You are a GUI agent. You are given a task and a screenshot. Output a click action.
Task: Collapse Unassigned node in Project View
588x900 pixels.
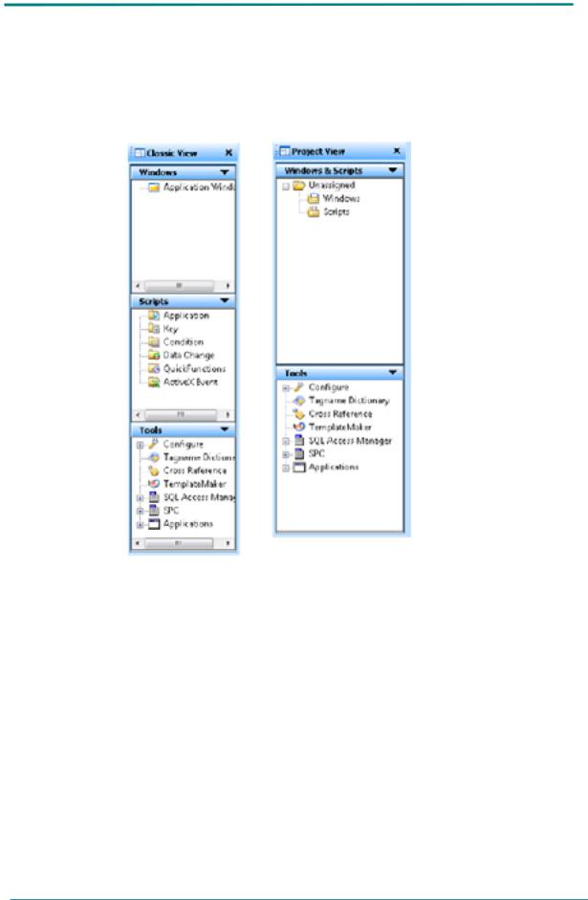pos(285,186)
